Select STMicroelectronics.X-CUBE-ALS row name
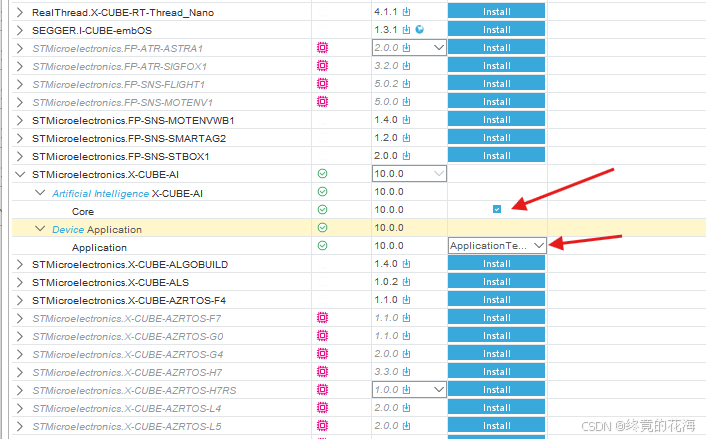 (x=110, y=282)
